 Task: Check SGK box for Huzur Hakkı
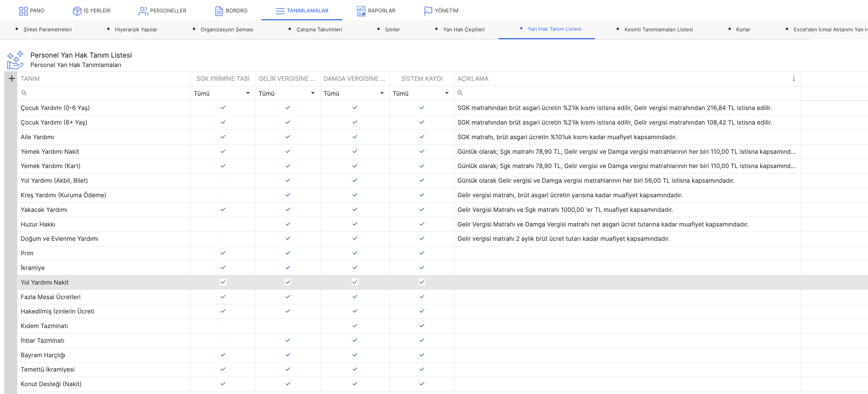[x=223, y=224]
